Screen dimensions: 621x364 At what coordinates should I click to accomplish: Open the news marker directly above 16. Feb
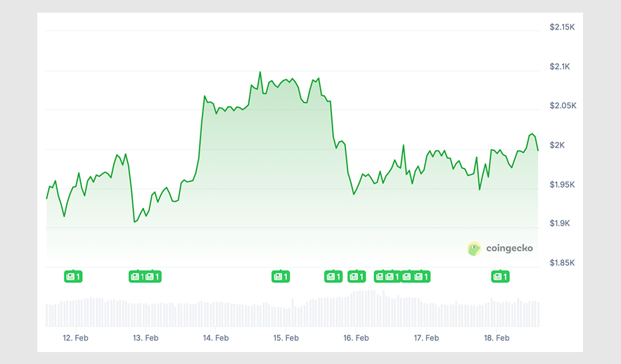coord(357,277)
